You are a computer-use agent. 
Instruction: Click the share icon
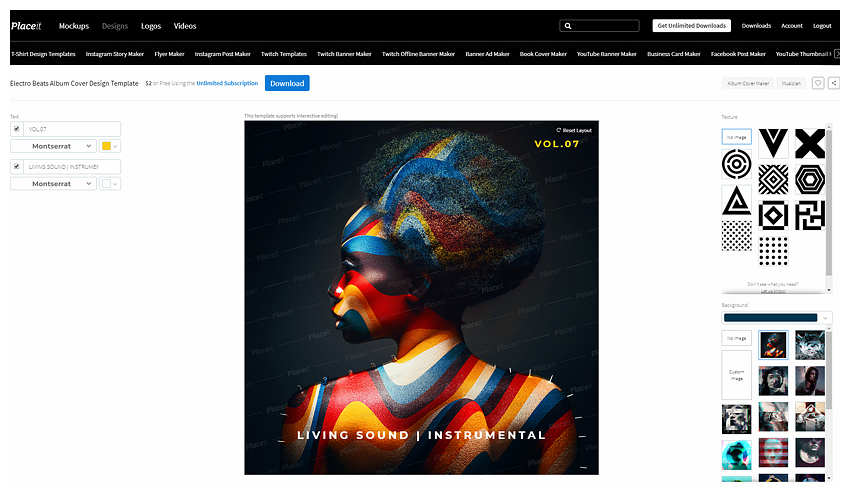pos(834,83)
